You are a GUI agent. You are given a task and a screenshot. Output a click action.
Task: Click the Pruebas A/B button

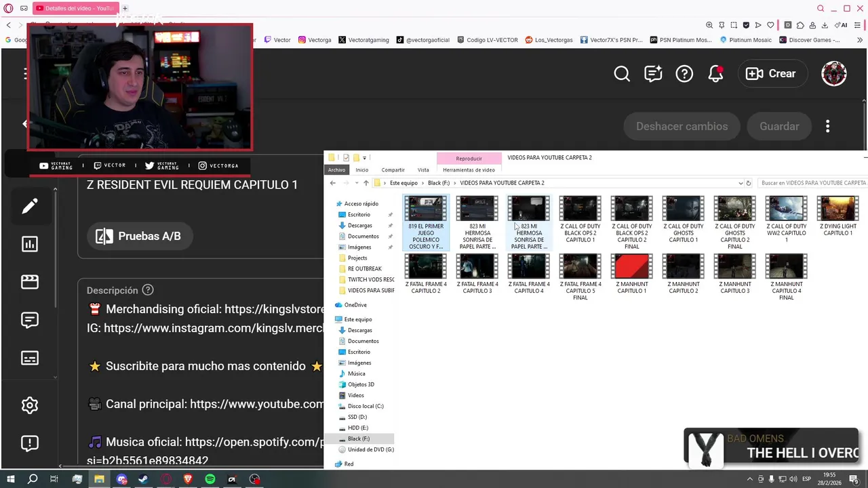click(x=139, y=236)
